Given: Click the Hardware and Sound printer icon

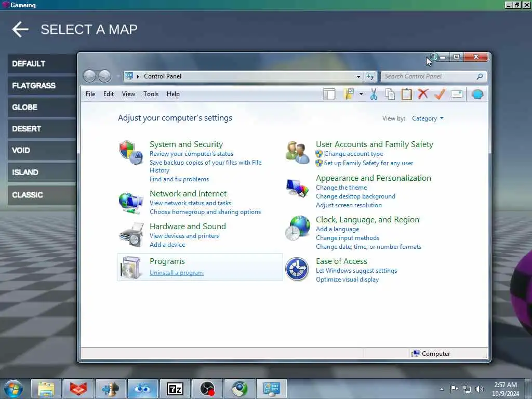Looking at the screenshot, I should [130, 235].
